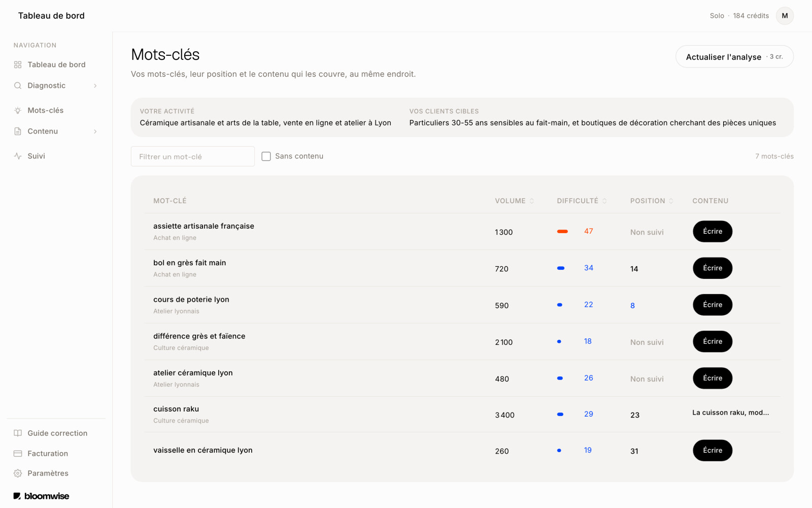Click volume 3 400 in cuisson raku row
Image resolution: width=812 pixels, height=508 pixels.
(x=504, y=415)
